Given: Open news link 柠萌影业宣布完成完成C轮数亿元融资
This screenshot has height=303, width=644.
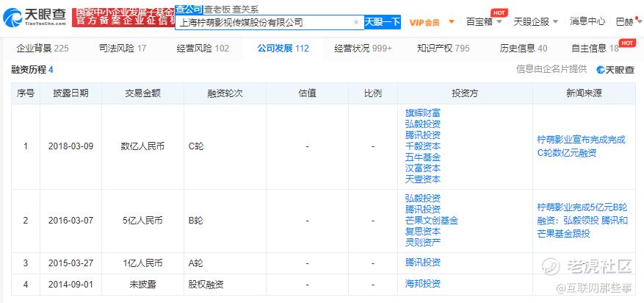Looking at the screenshot, I should [581, 146].
